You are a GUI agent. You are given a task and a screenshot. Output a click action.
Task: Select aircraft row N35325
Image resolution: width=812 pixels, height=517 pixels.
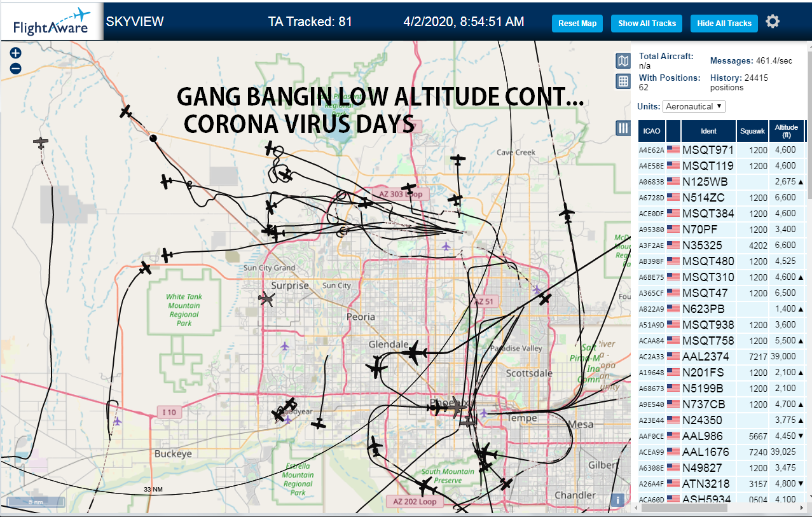click(722, 245)
